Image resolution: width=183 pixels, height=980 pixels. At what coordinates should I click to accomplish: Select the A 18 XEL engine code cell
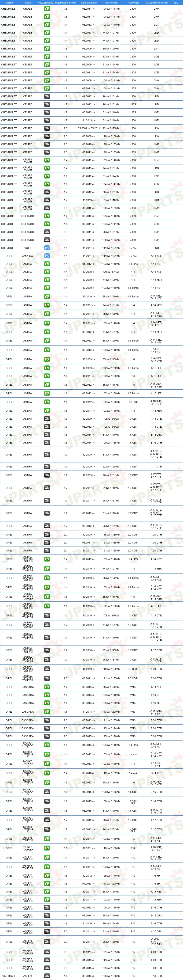[156, 891]
